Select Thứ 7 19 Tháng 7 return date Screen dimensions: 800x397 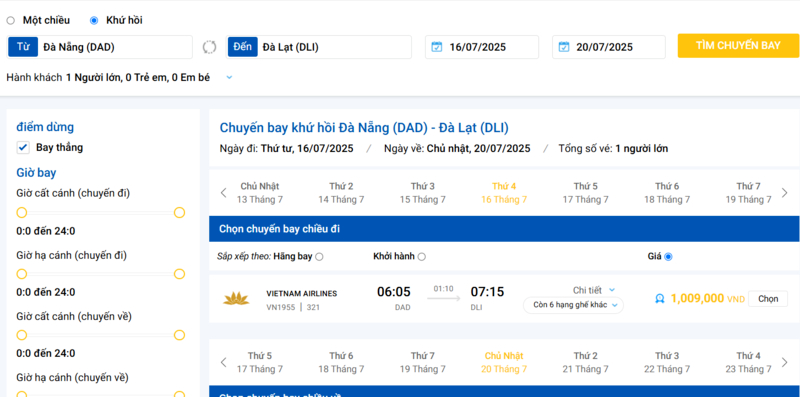[x=422, y=362]
